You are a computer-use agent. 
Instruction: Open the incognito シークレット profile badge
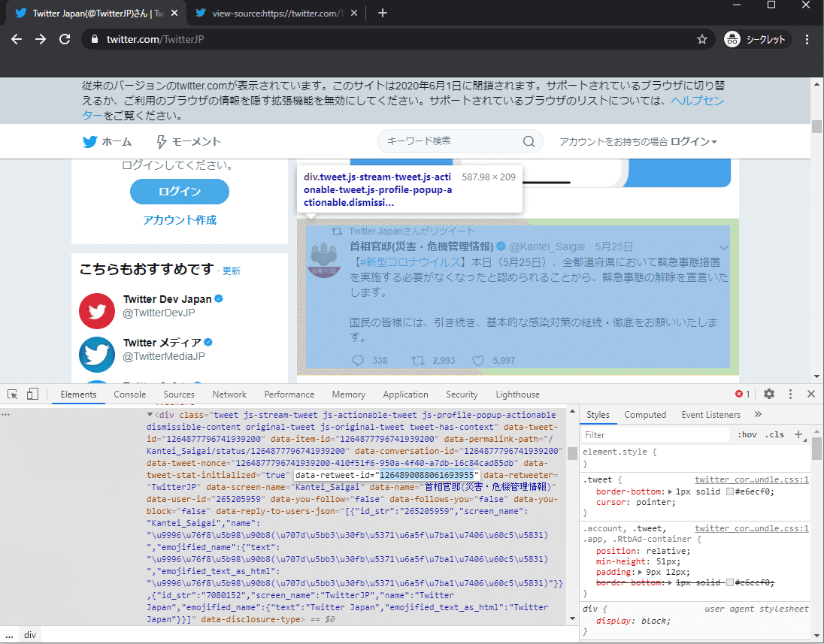point(757,39)
